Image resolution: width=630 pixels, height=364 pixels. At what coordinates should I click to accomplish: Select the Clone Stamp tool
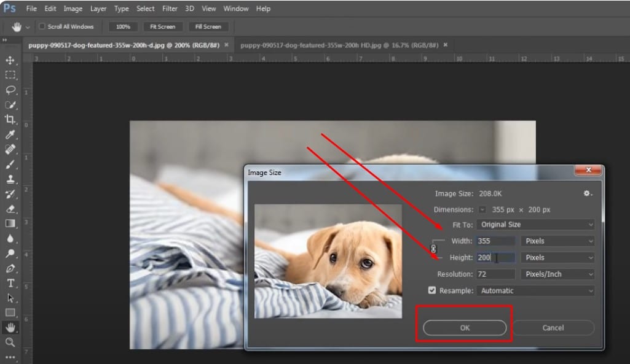click(10, 179)
